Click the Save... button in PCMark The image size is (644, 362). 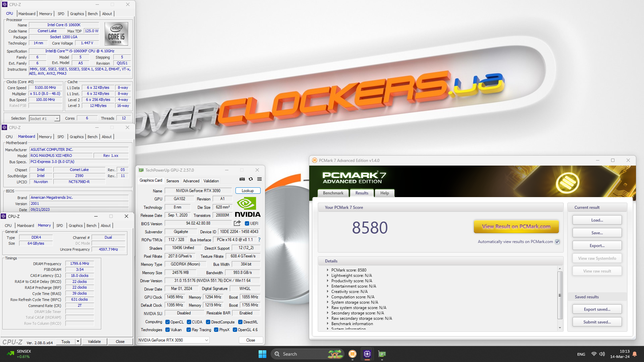[597, 233]
